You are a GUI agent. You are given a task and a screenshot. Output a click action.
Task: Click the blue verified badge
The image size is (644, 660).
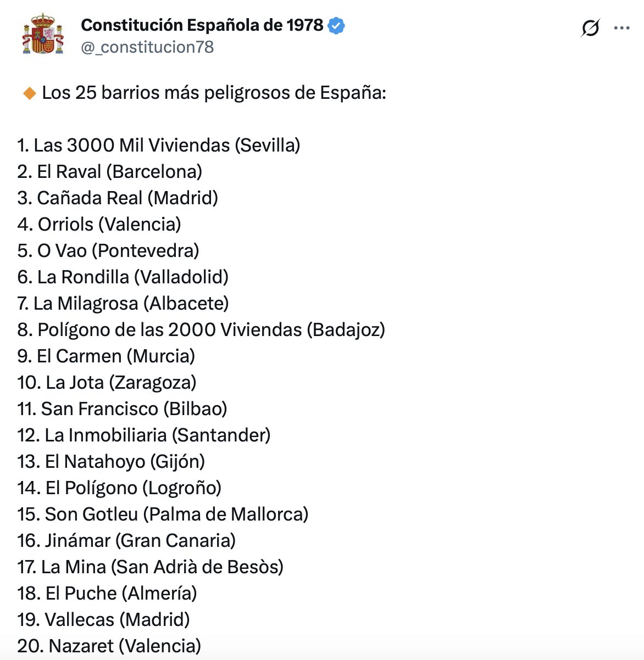point(336,25)
